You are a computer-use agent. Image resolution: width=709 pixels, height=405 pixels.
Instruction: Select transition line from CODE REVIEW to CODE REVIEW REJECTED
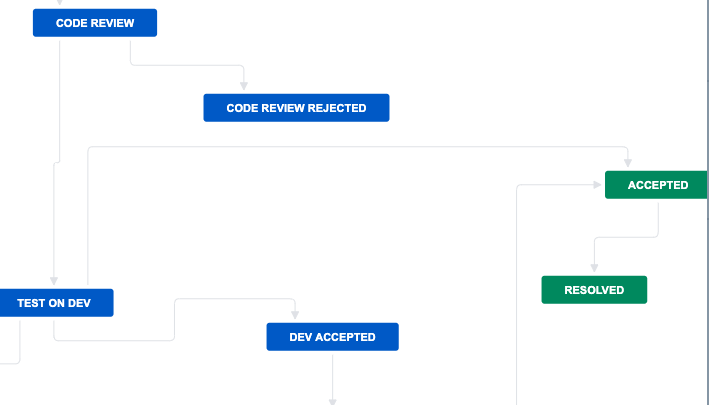pos(188,65)
